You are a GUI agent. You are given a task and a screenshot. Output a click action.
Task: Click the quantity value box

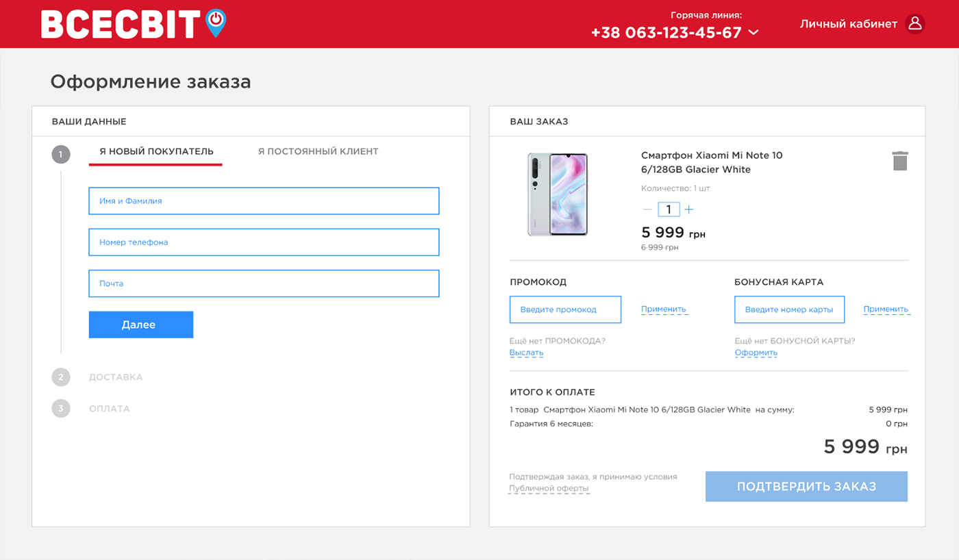tap(669, 209)
